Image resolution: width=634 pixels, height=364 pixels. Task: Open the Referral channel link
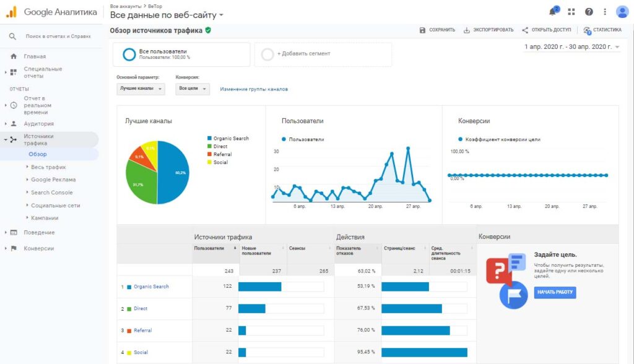point(143,331)
